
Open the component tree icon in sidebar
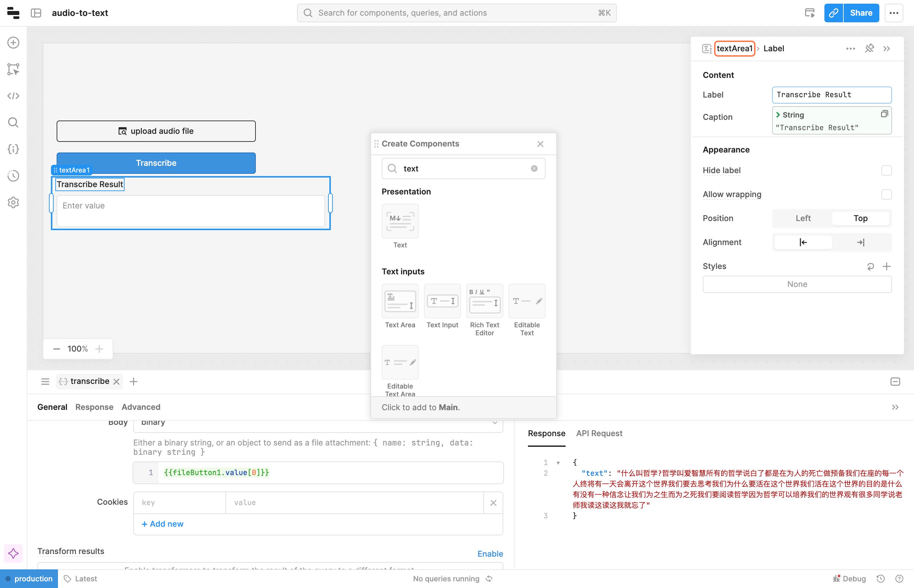coord(13,69)
